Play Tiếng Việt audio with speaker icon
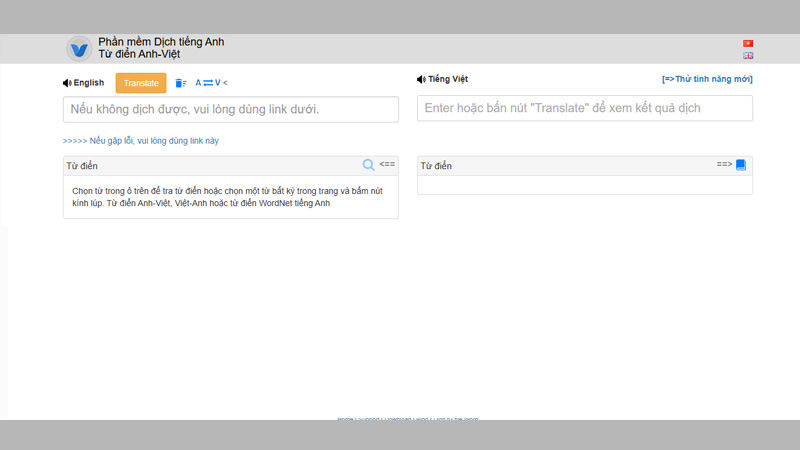This screenshot has width=800, height=450. 421,79
